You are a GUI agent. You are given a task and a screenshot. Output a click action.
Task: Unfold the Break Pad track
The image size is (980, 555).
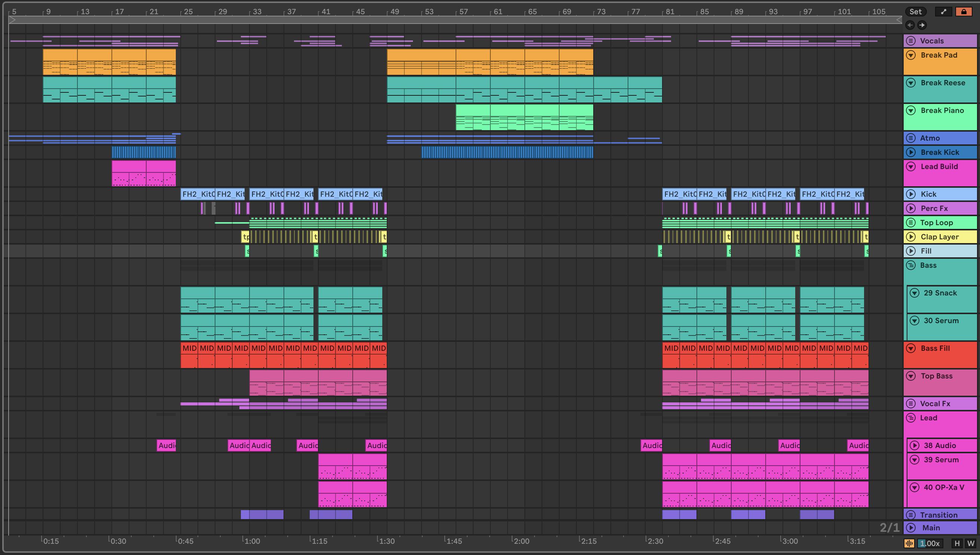pos(911,55)
